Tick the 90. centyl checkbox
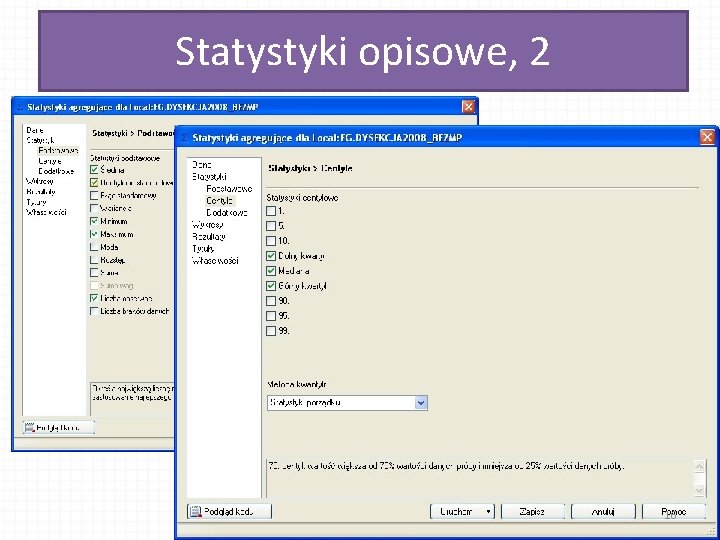Screen dimensions: 720x540 pyautogui.click(x=271, y=301)
